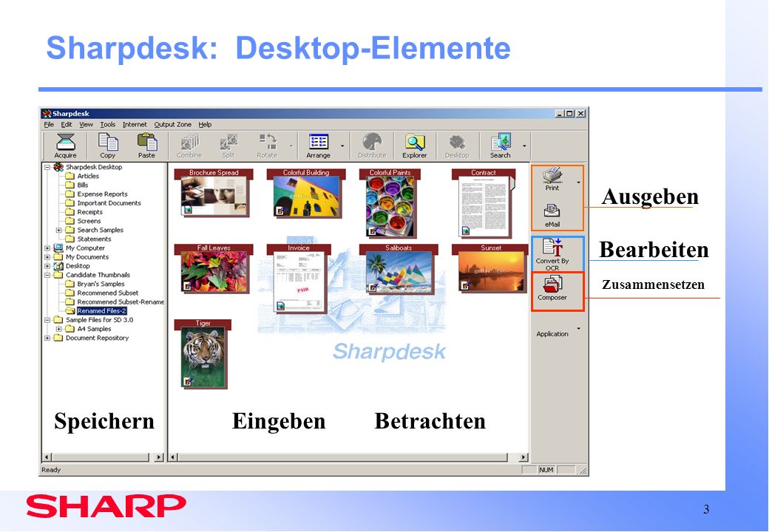Select the Screens folder
Screen dimensions: 769x532
[x=89, y=221]
